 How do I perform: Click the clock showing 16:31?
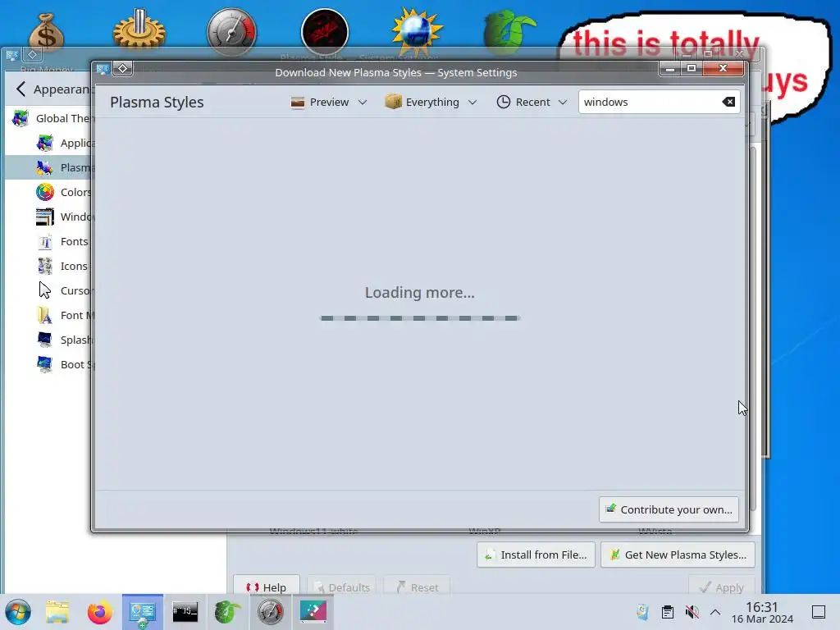(x=762, y=612)
